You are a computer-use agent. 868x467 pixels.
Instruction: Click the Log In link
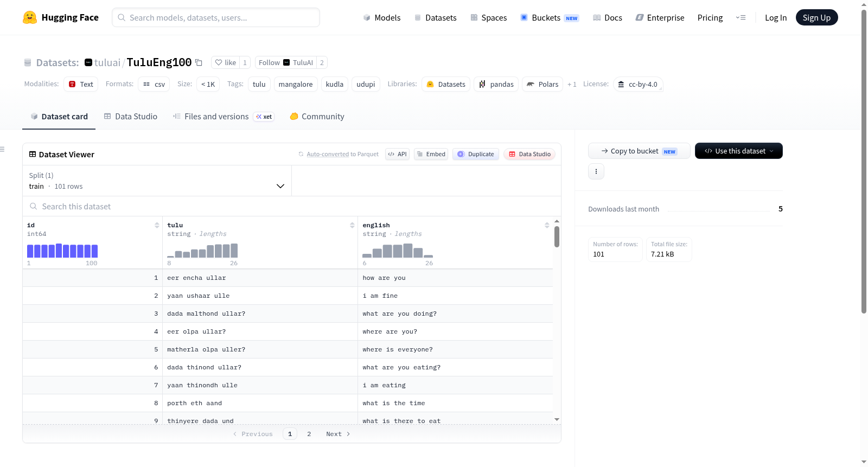776,18
